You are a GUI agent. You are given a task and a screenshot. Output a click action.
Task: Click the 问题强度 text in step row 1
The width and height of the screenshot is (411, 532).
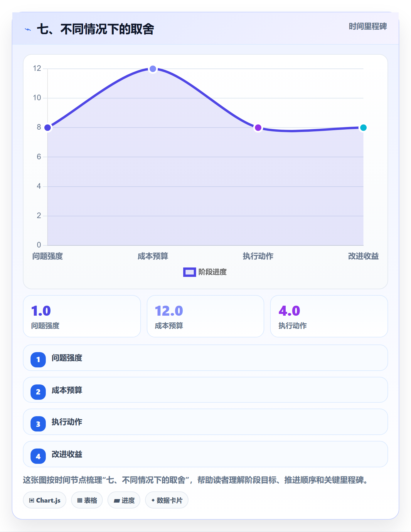[67, 358]
